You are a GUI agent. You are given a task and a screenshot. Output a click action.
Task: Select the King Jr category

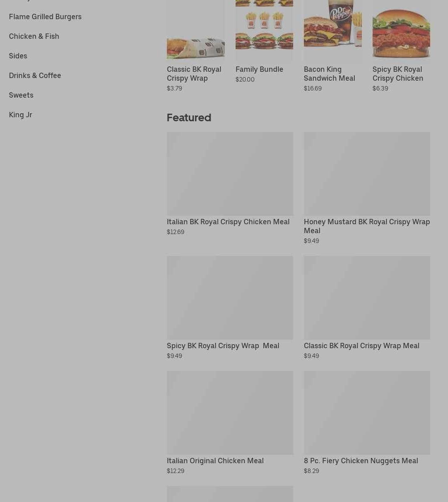(21, 115)
